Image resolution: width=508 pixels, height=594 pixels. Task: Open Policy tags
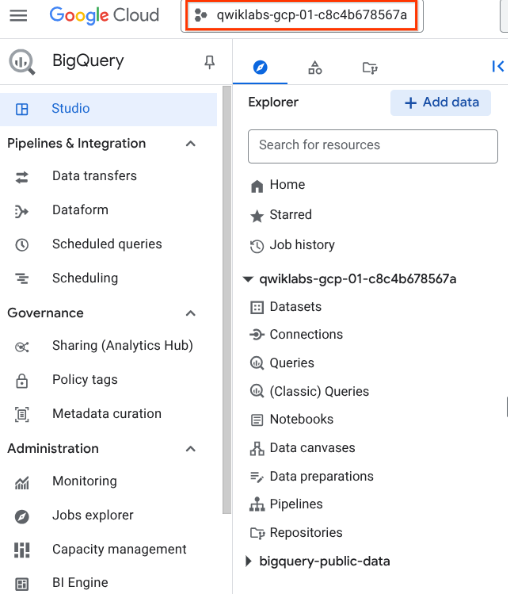(85, 380)
